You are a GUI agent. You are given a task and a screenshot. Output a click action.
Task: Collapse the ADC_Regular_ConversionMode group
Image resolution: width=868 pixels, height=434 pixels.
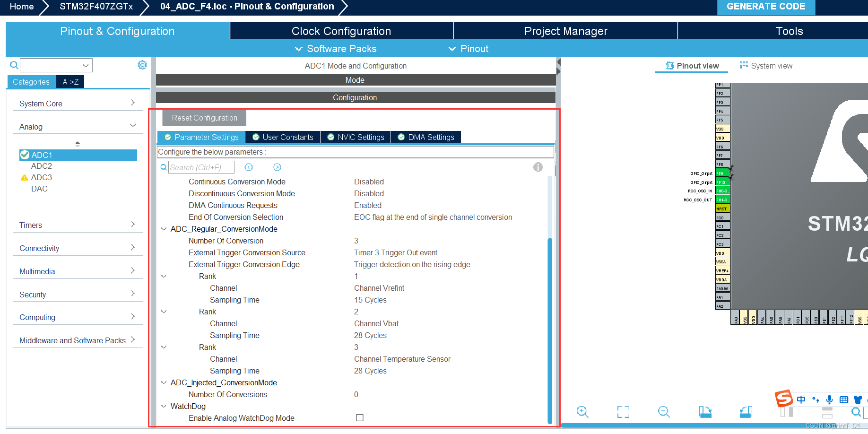(164, 229)
